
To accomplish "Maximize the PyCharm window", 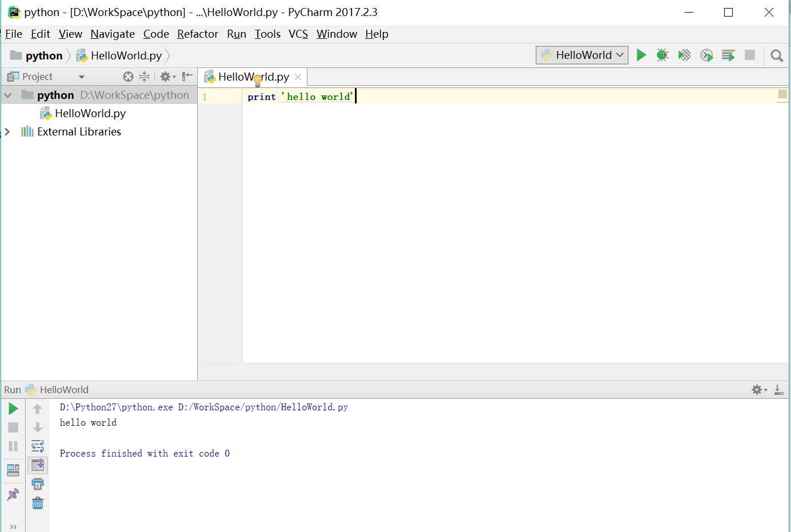I will tap(728, 12).
